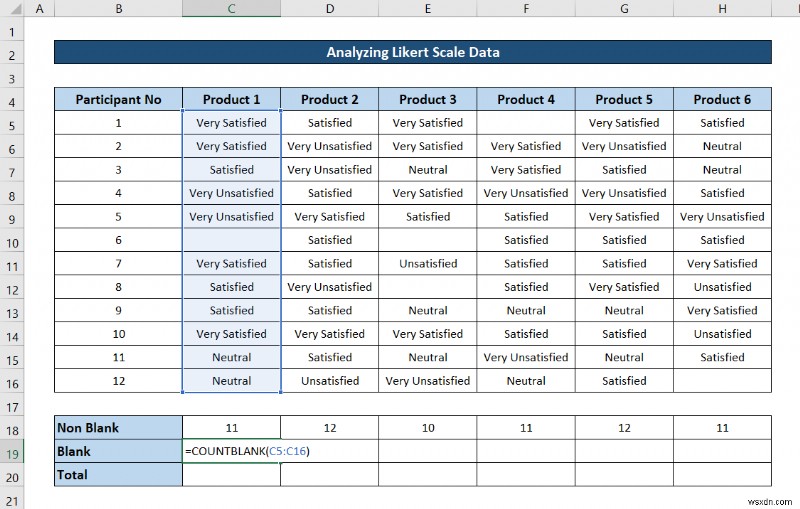Click 'Very Unsatisfied' in Product 6 for participant 5

click(x=722, y=216)
